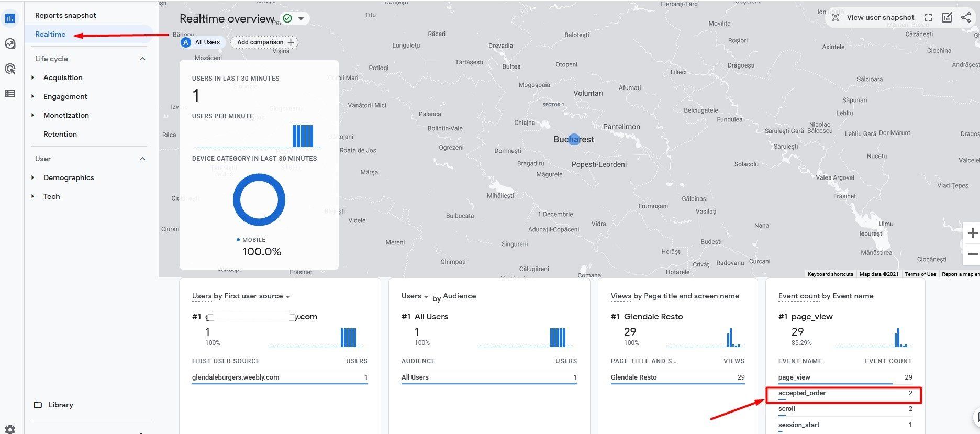Open the Reports icon in left rail
Viewport: 980px width, 434px height.
click(10, 18)
